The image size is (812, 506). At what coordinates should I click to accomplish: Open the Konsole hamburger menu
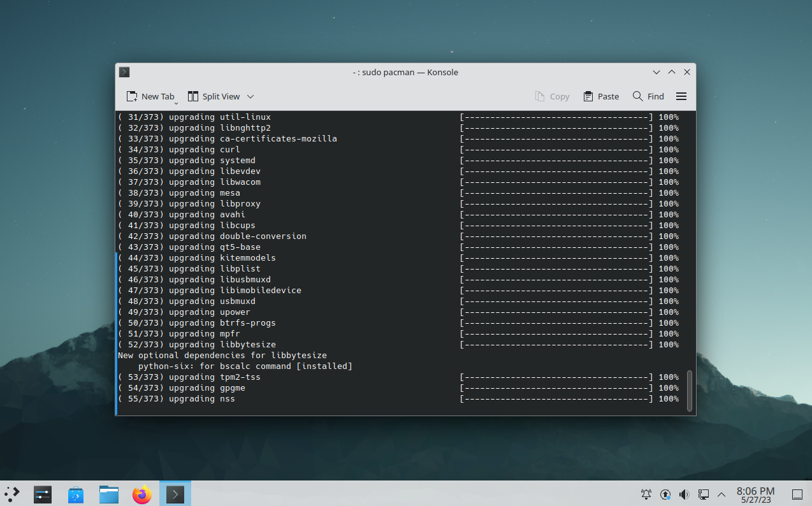681,96
